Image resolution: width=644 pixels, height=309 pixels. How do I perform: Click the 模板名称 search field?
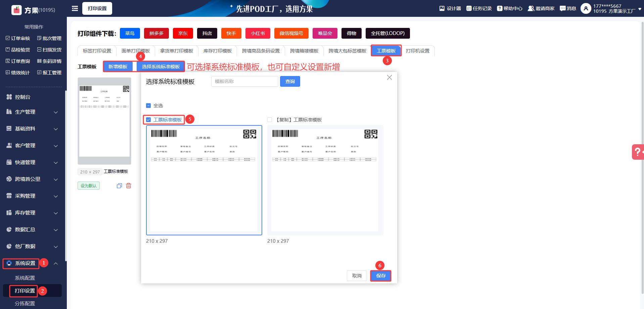point(245,81)
